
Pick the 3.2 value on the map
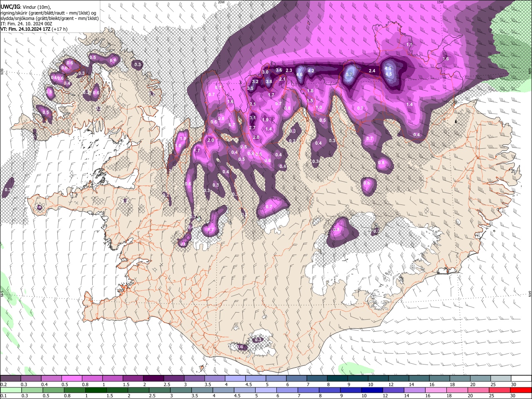pyautogui.click(x=255, y=81)
